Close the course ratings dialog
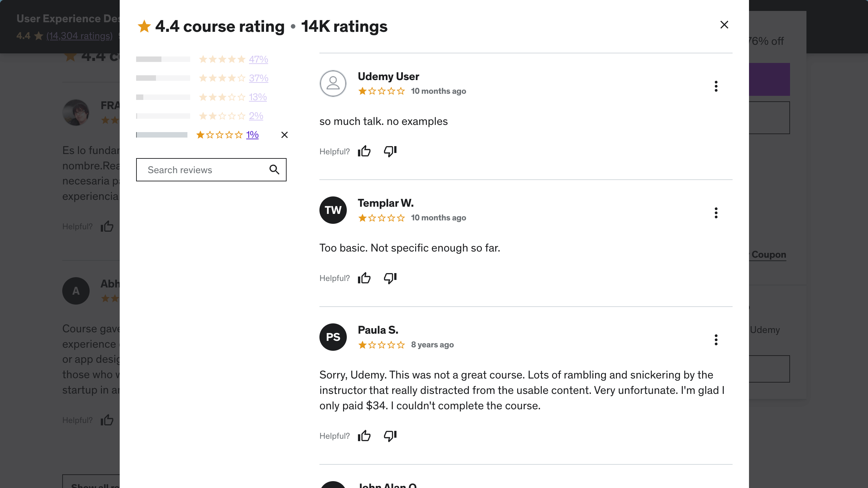 coord(724,25)
